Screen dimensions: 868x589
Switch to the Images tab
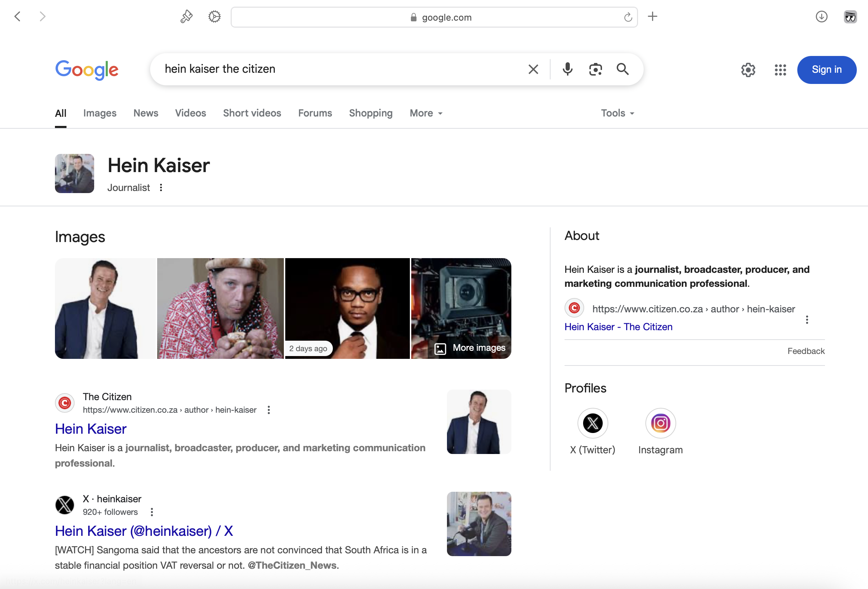100,113
